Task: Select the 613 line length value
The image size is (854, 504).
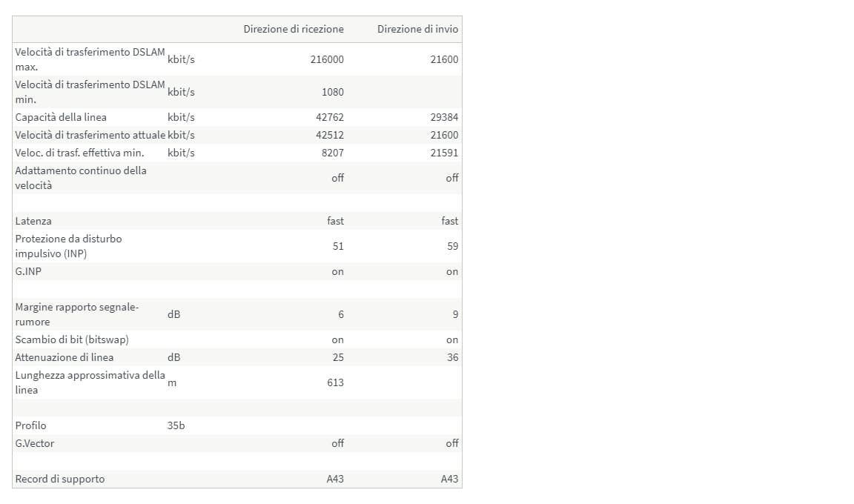Action: (336, 382)
